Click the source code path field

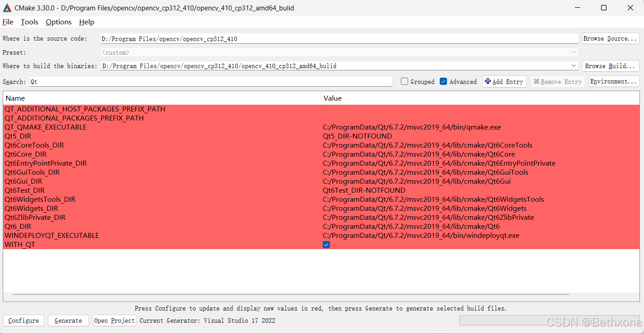339,39
